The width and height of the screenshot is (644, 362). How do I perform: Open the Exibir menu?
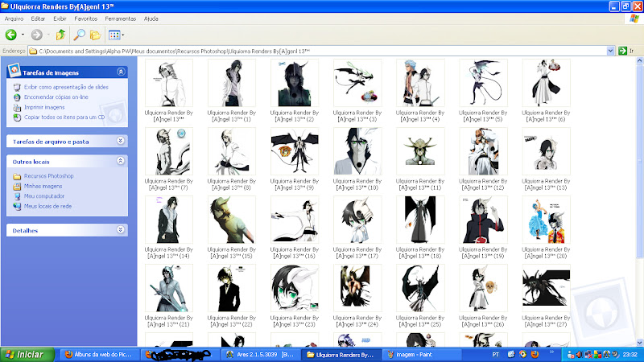click(60, 19)
